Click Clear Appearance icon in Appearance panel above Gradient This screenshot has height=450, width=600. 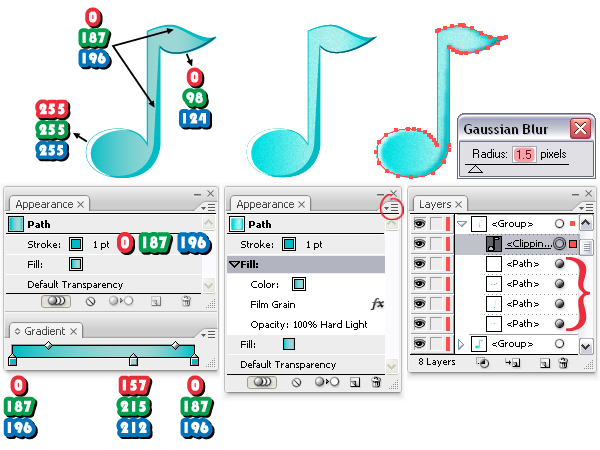click(x=90, y=302)
